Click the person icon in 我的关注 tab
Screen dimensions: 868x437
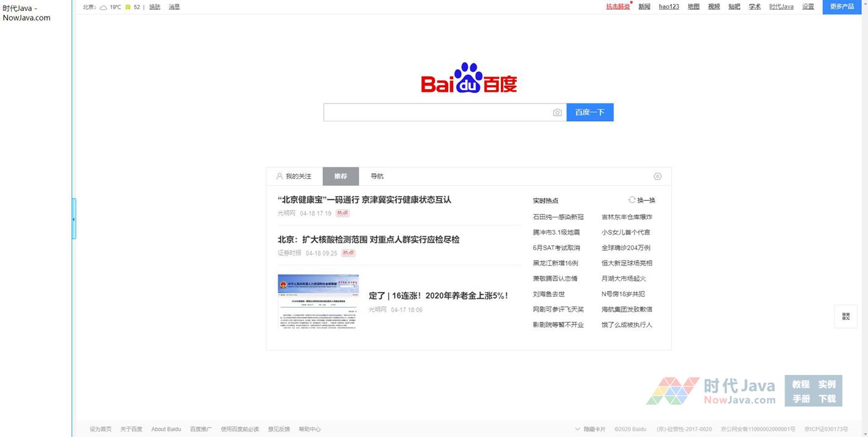tap(280, 177)
